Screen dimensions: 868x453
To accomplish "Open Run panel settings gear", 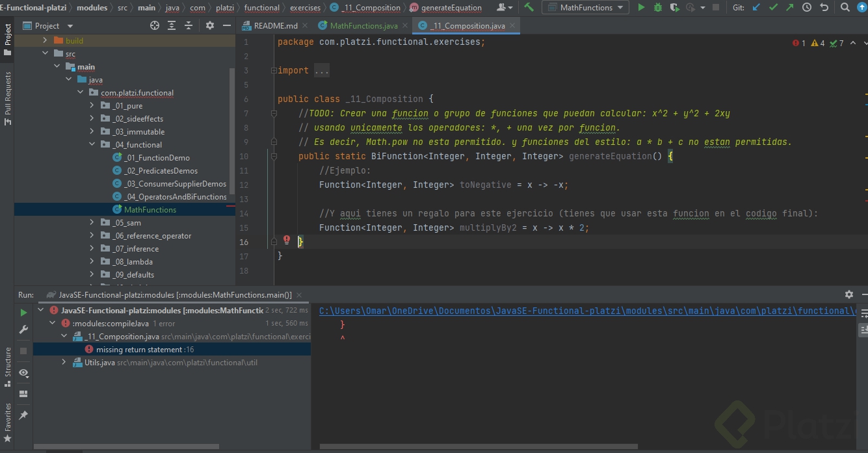I will [848, 294].
